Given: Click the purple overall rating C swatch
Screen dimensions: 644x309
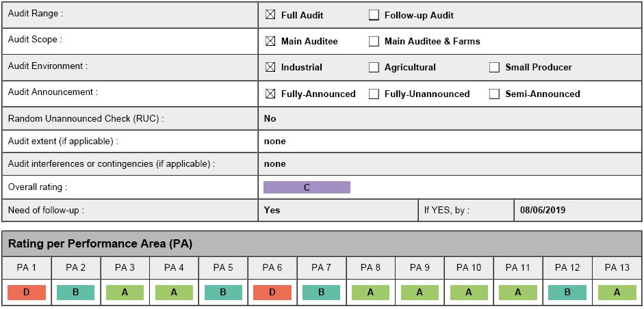Looking at the screenshot, I should point(307,187).
